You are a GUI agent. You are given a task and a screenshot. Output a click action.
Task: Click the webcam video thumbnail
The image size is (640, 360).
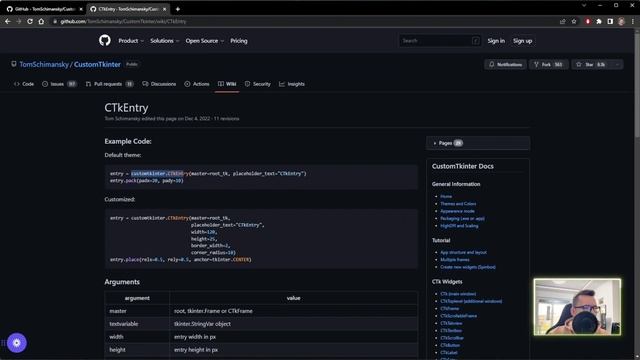click(577, 307)
